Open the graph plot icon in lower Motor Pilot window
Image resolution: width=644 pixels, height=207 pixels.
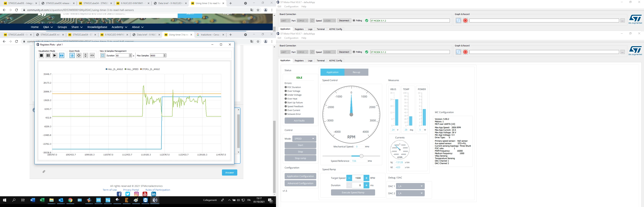pyautogui.click(x=458, y=52)
